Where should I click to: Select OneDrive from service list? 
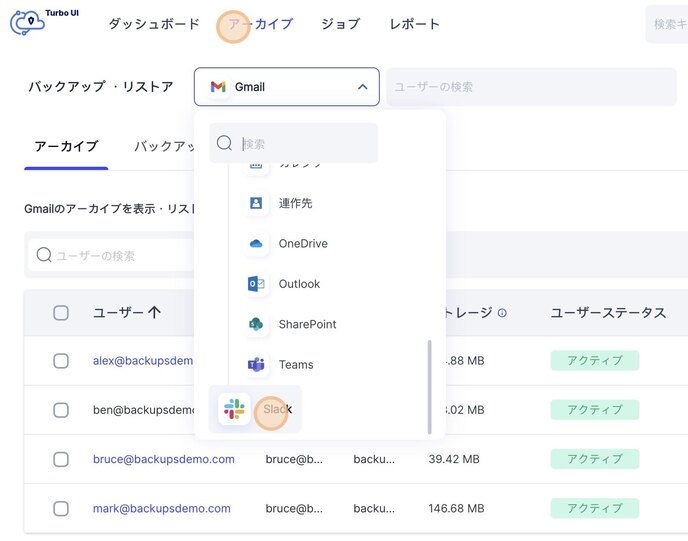coord(303,244)
